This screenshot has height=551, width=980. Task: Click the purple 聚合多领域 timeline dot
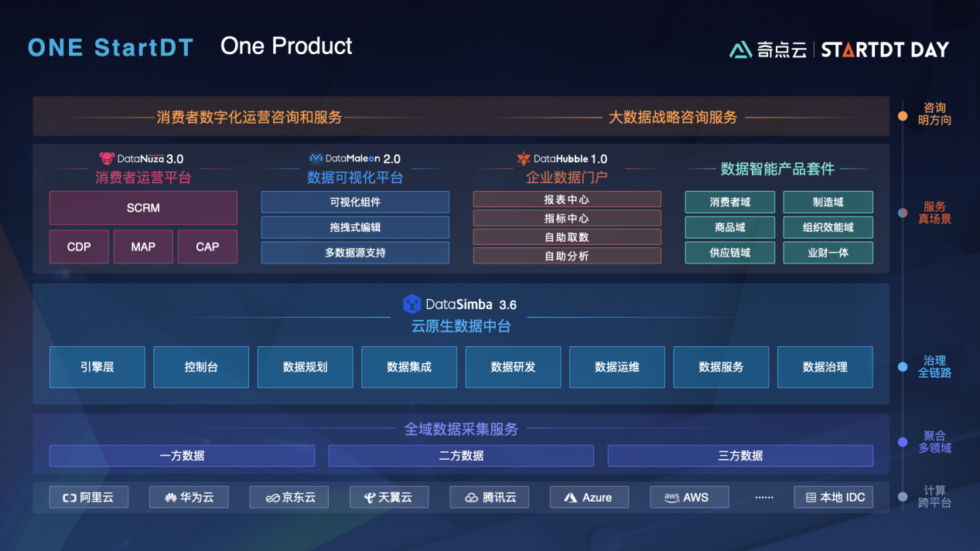tap(903, 442)
